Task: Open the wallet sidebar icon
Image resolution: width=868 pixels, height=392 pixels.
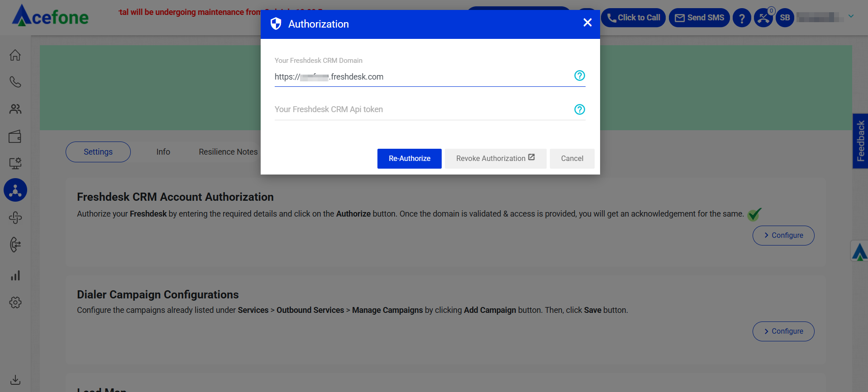Action: [x=15, y=136]
